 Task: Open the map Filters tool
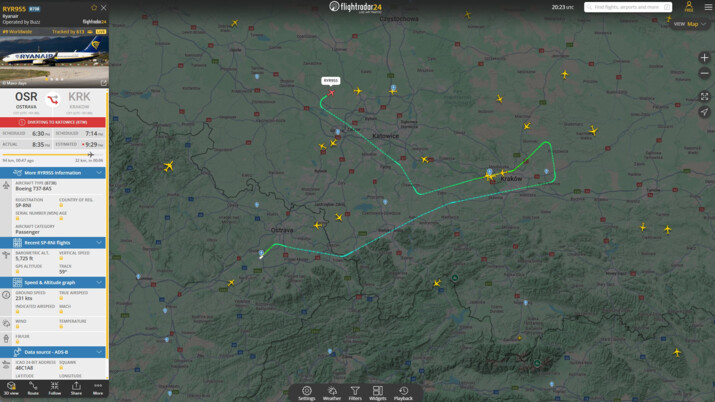coord(355,393)
